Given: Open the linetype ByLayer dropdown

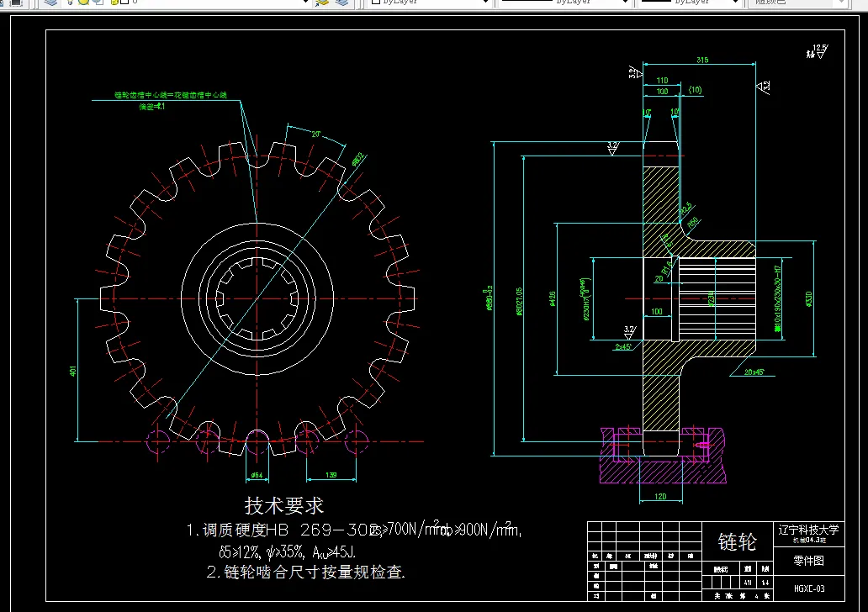Looking at the screenshot, I should [x=564, y=3].
